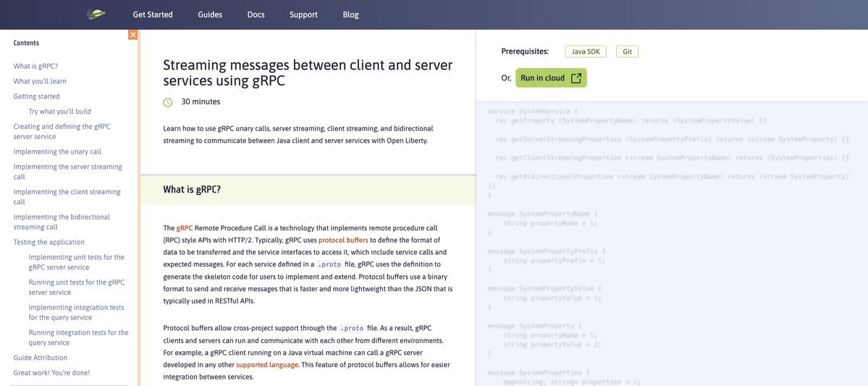Click the Open Liberty logo icon
The image size is (868, 386).
point(96,14)
